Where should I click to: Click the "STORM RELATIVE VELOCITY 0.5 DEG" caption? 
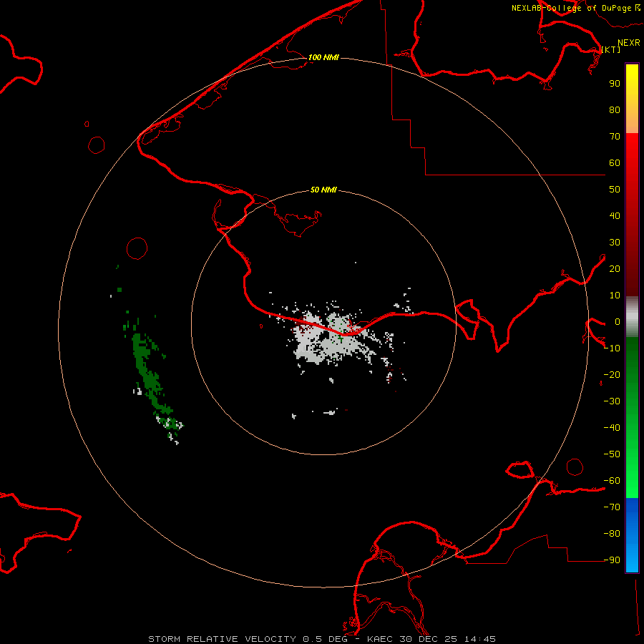(x=248, y=639)
